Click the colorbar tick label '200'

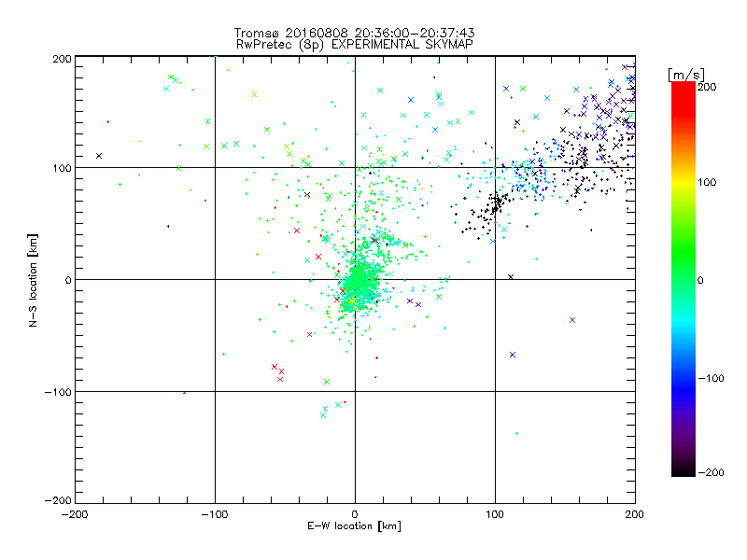707,87
